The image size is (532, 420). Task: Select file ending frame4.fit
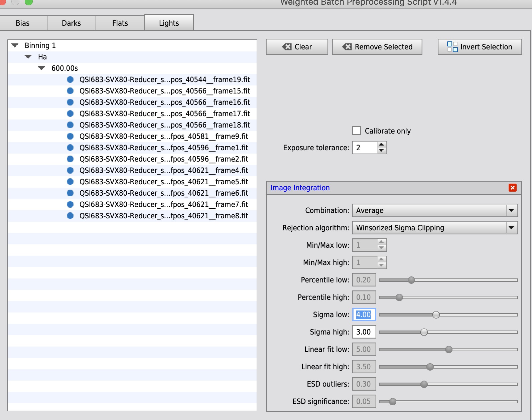point(132,170)
